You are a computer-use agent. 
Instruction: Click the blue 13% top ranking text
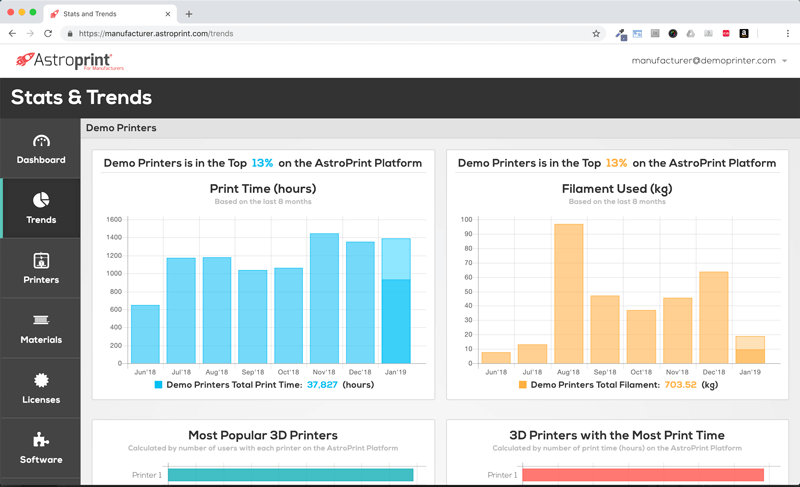click(x=262, y=163)
